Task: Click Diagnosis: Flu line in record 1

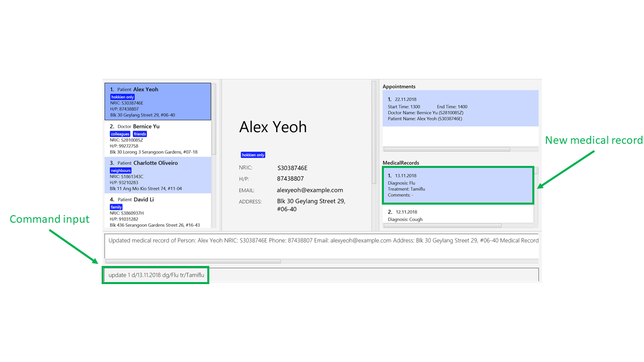Action: coord(401,183)
